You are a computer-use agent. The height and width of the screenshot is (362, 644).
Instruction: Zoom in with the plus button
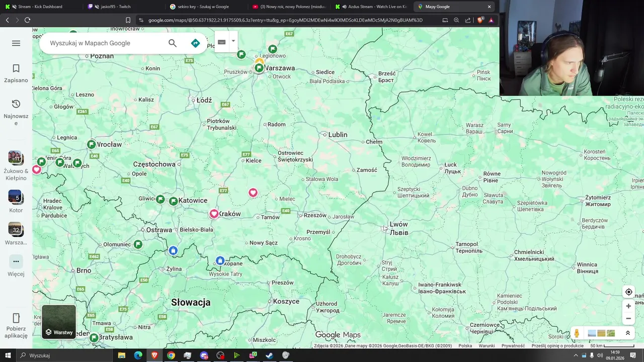(628, 306)
